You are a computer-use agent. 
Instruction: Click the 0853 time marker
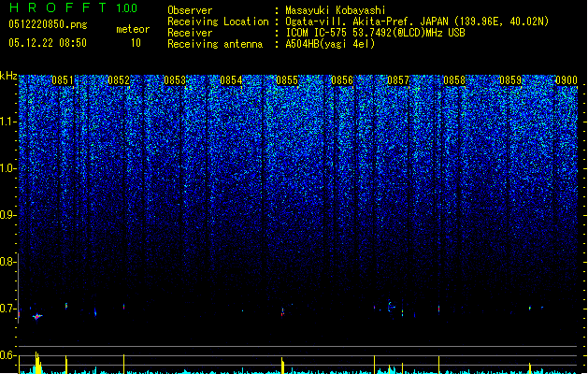pyautogui.click(x=175, y=80)
